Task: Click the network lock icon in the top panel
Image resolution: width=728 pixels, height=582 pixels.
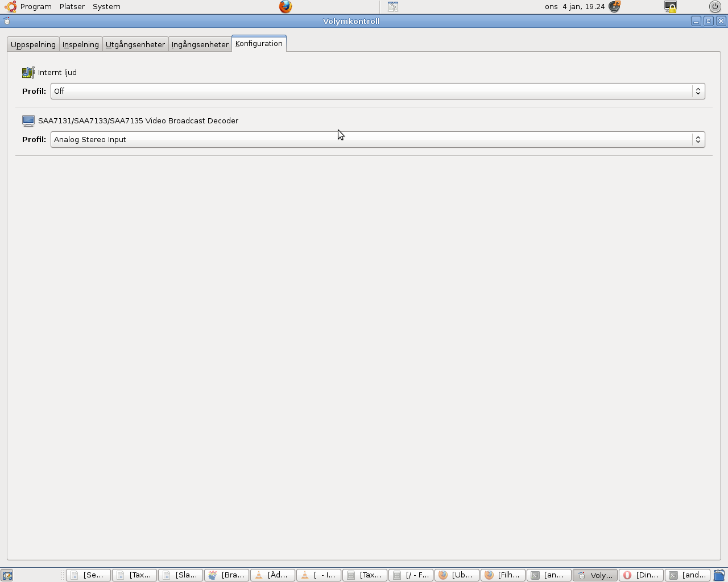Action: click(x=671, y=7)
